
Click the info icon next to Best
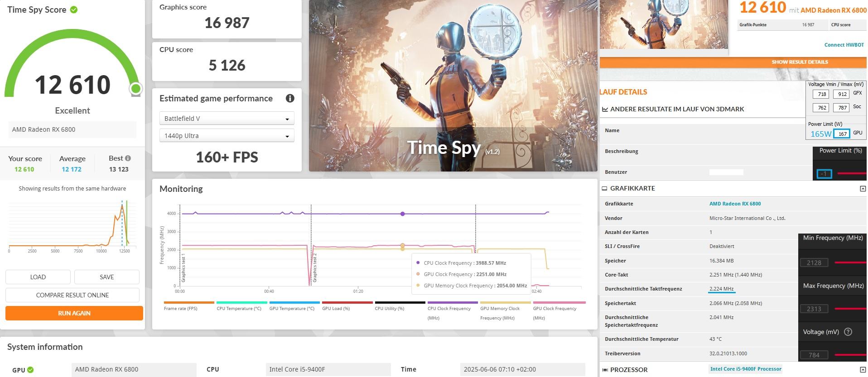pyautogui.click(x=128, y=158)
